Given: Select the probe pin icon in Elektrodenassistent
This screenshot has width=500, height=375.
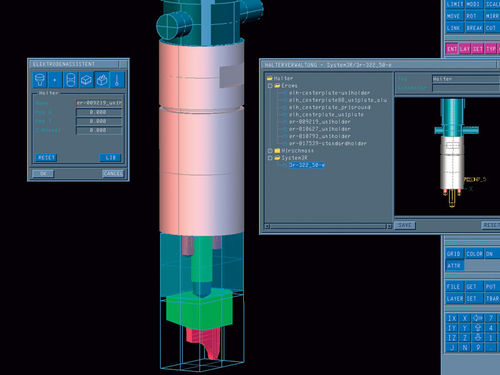Looking at the screenshot, I should 117,80.
